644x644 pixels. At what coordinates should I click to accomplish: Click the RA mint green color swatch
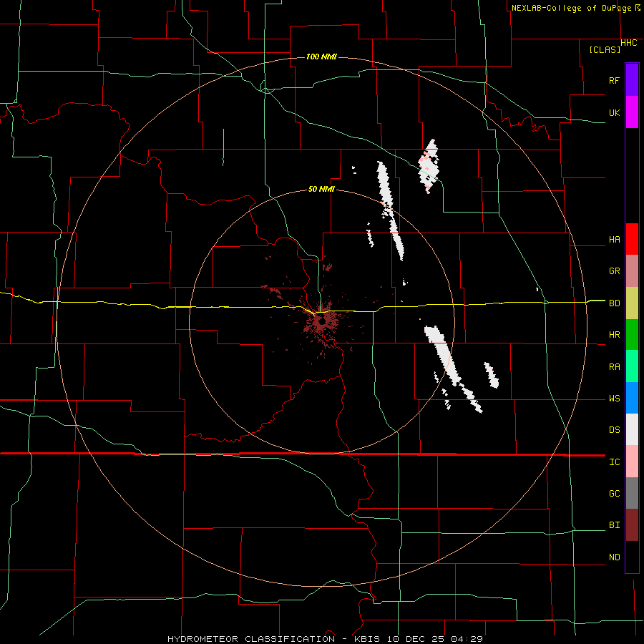pos(632,366)
